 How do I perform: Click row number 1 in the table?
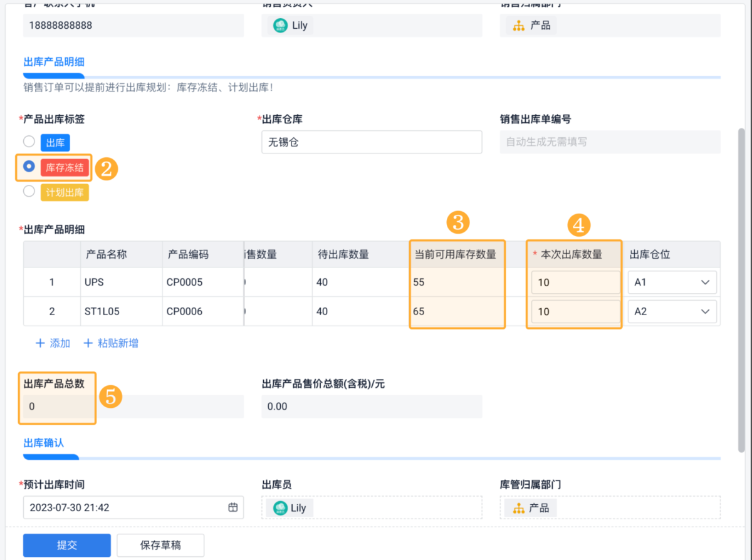pos(52,283)
